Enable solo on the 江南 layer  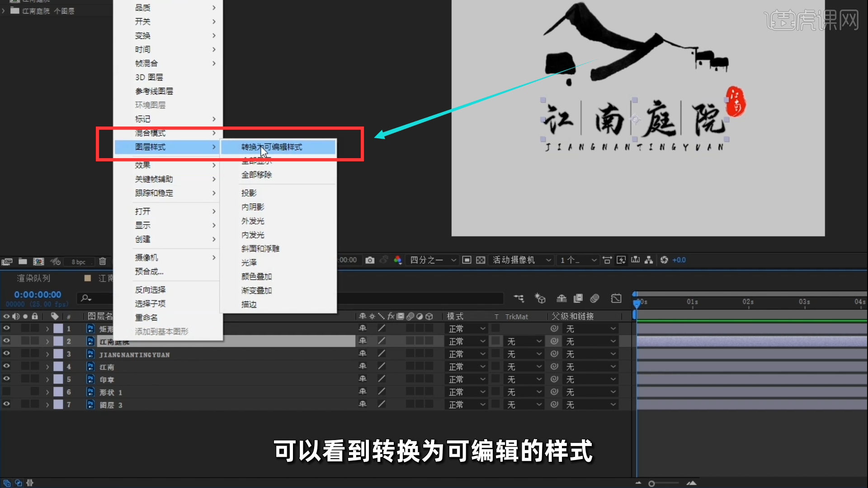(x=25, y=366)
